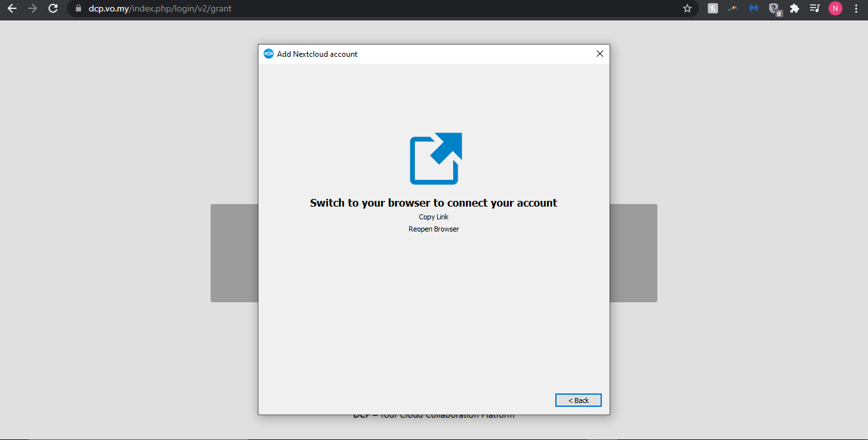Open shield extension with 0 badge
Viewport: 868px width, 440px height.
(x=774, y=9)
